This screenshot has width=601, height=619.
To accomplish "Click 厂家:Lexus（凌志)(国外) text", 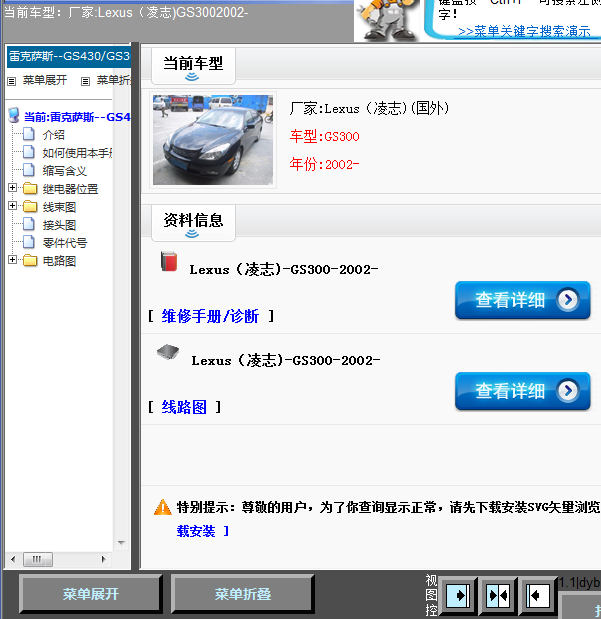I will 369,108.
